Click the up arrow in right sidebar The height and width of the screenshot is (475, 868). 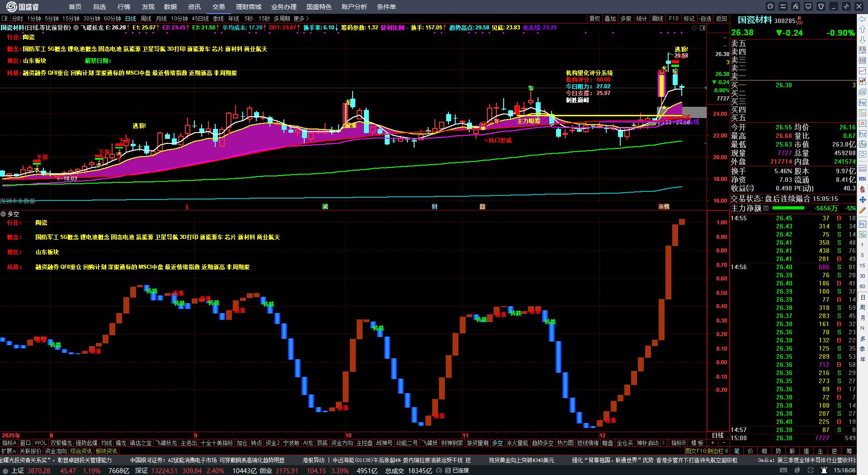pos(863,29)
